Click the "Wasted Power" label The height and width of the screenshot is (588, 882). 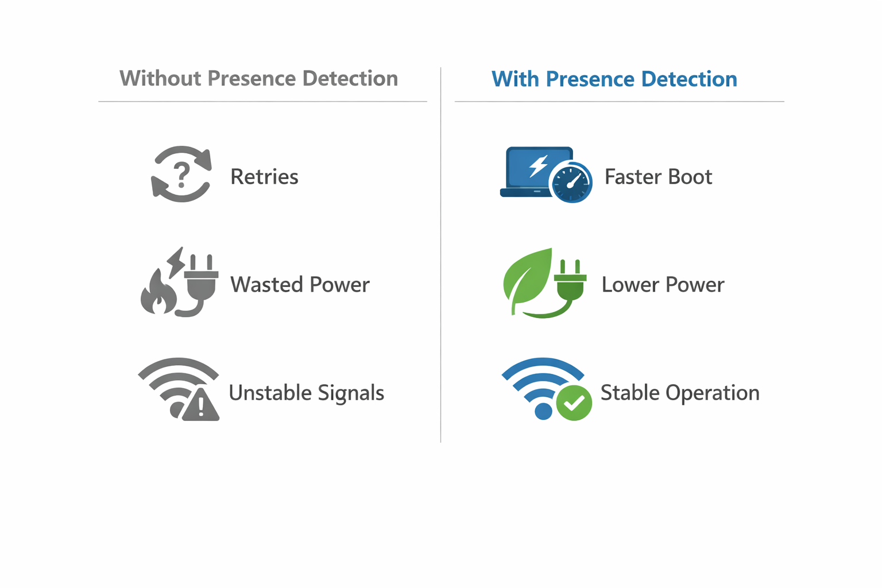300,285
